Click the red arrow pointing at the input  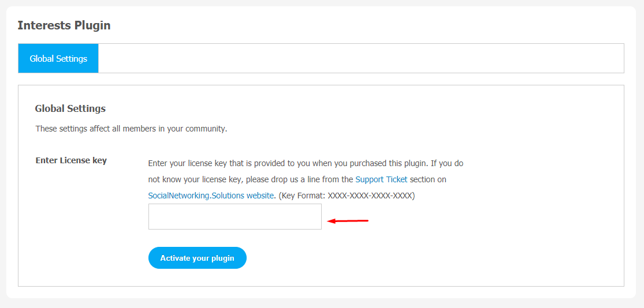tap(348, 221)
